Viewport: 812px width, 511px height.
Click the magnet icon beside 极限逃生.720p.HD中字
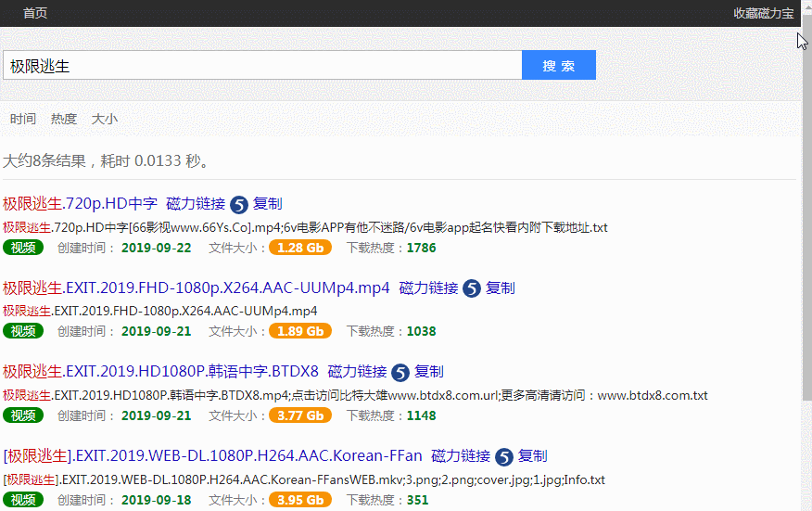pos(239,205)
